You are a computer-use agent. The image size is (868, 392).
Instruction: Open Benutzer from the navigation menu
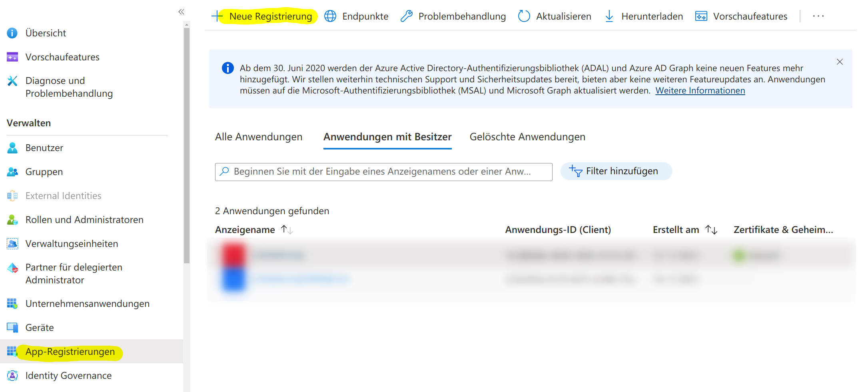(44, 147)
